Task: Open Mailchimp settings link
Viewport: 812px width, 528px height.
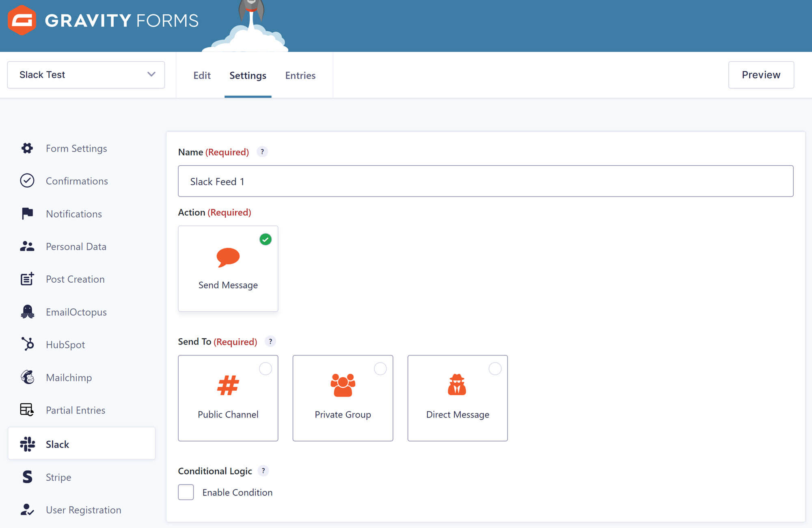Action: [x=69, y=377]
